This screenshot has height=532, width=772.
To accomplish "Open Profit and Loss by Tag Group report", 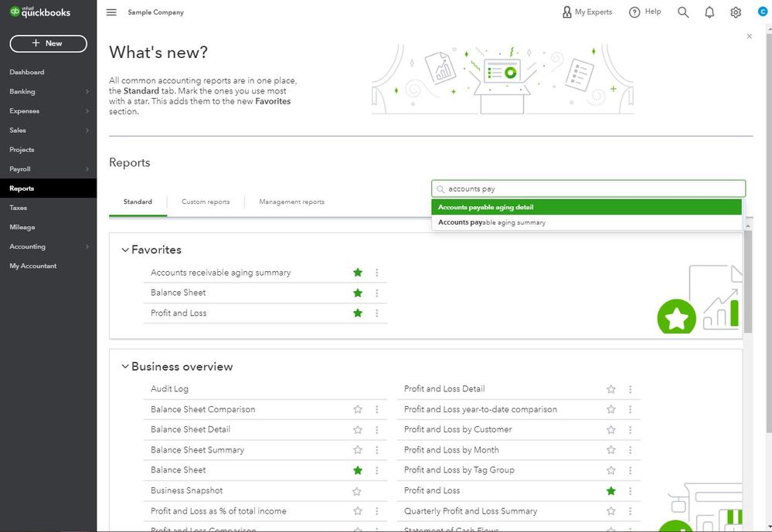I will pyautogui.click(x=459, y=470).
